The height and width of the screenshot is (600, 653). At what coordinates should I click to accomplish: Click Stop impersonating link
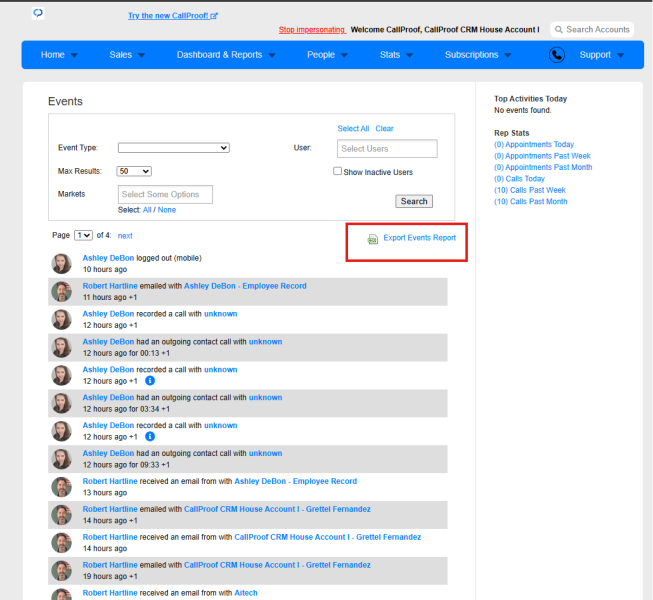[312, 30]
